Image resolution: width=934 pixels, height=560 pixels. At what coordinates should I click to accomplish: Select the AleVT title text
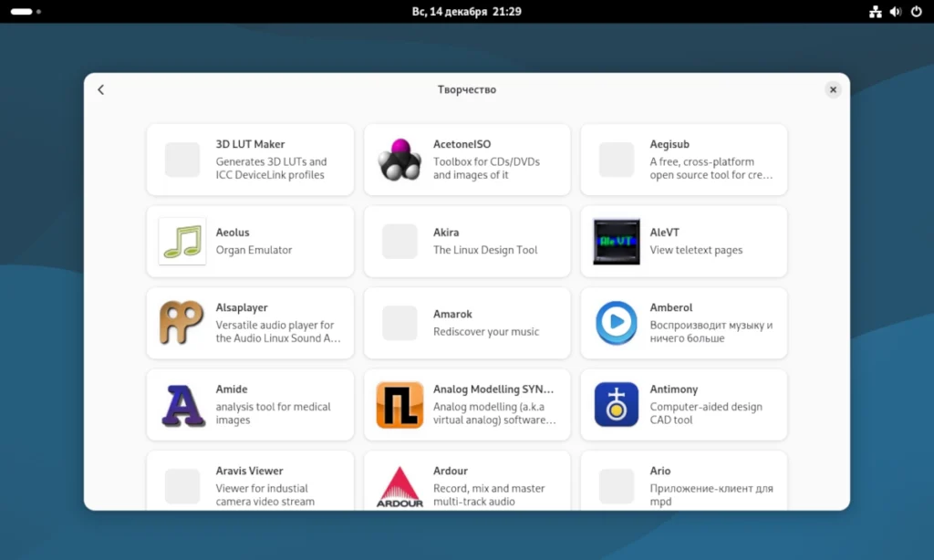point(664,233)
